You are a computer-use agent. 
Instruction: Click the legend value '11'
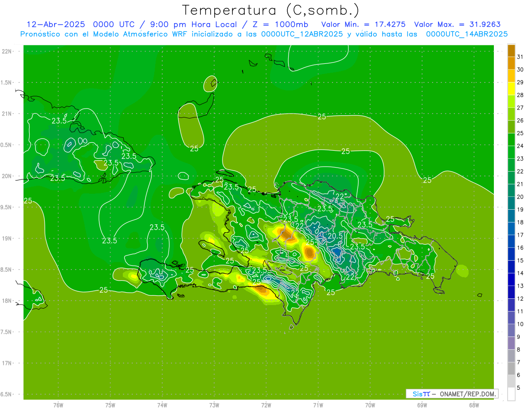point(520,312)
